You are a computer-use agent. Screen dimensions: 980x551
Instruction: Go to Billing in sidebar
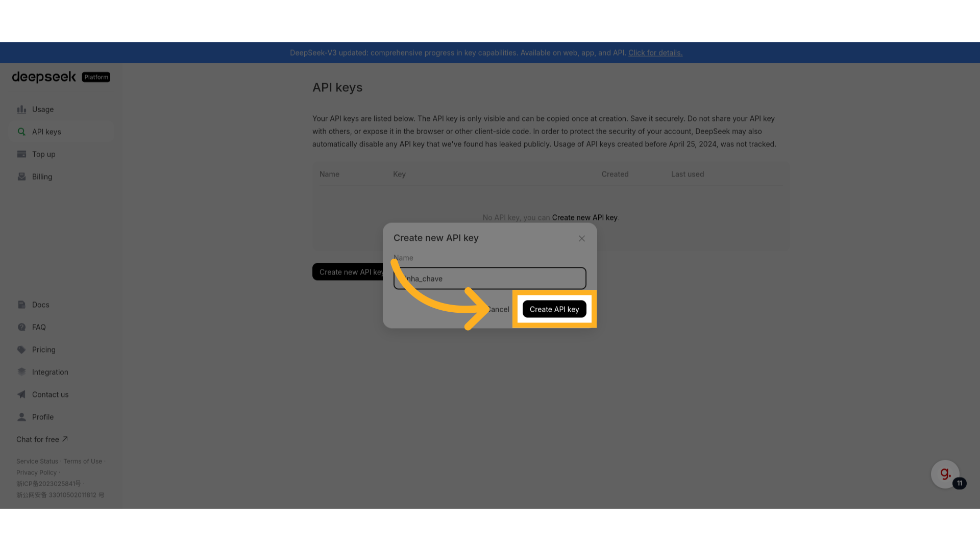tap(61, 177)
